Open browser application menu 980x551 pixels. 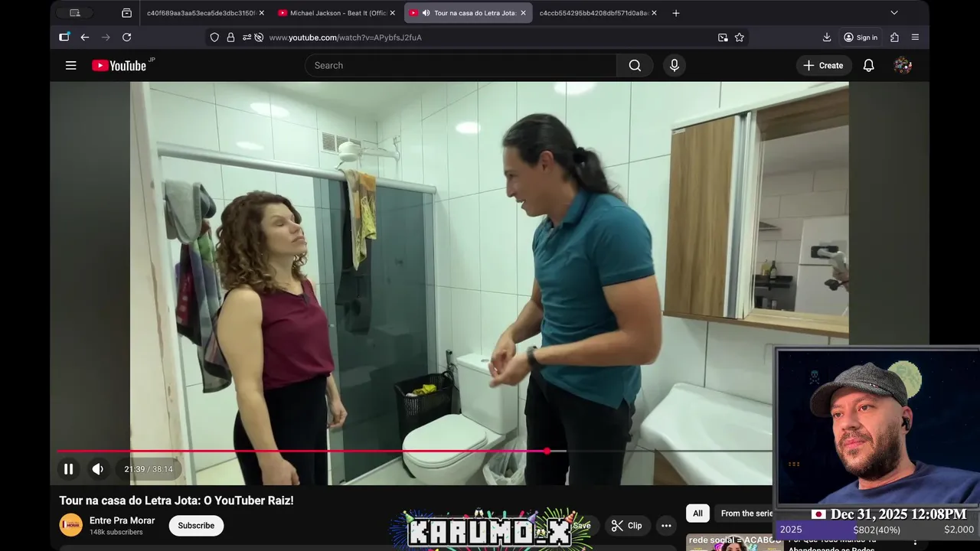tap(916, 37)
